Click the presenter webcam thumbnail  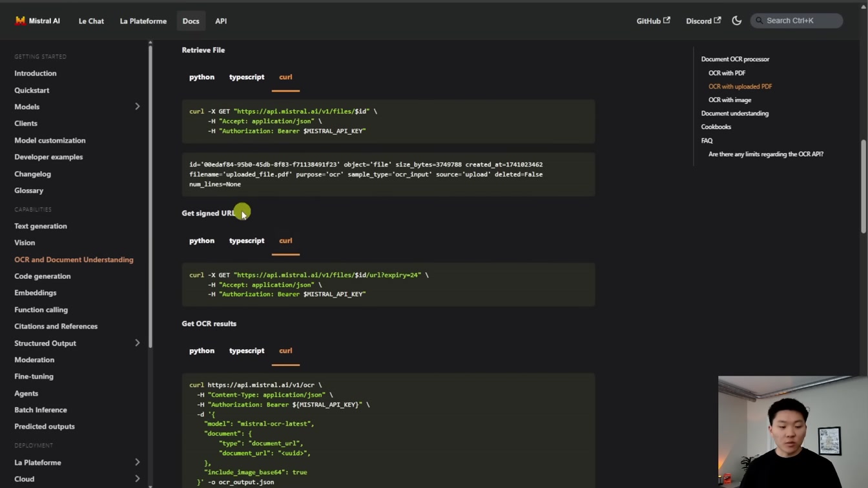tap(792, 432)
